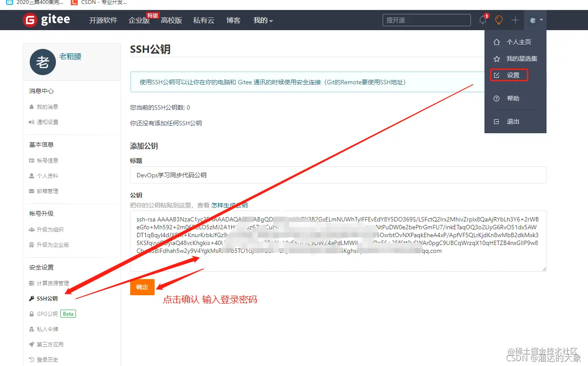
Task: Click the Gitee logo
Action: click(x=46, y=20)
